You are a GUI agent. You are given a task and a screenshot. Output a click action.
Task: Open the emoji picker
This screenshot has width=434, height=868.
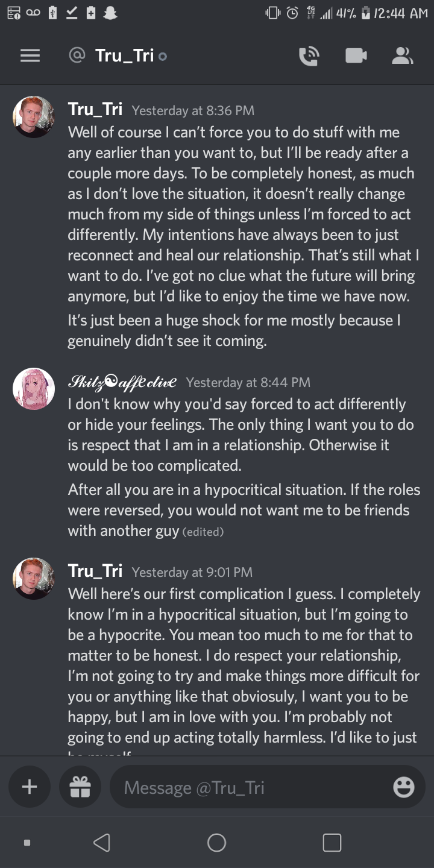(403, 787)
